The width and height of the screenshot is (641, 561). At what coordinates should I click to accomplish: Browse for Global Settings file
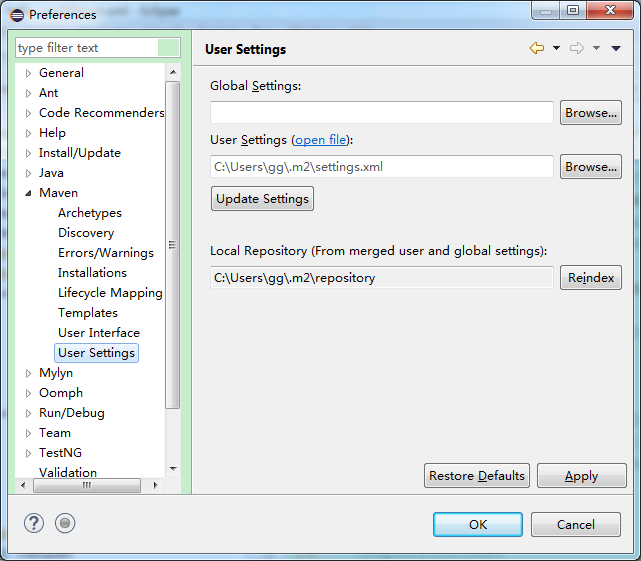(591, 112)
